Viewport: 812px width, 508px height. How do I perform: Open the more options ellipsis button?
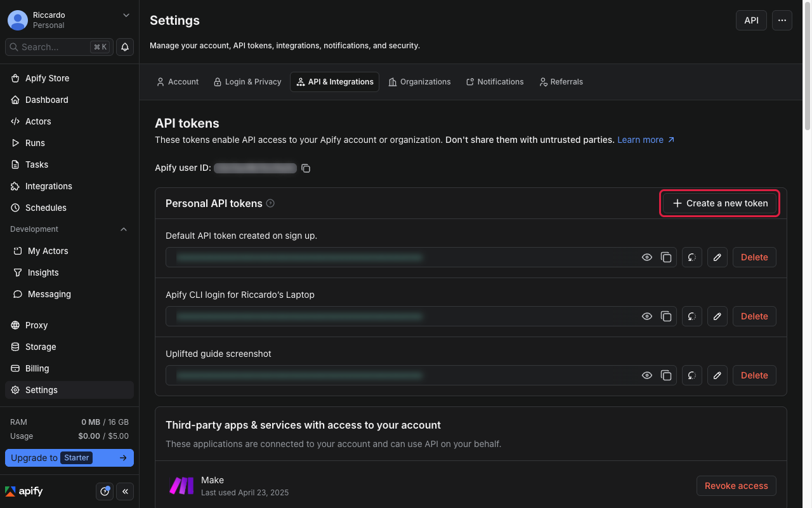point(782,20)
